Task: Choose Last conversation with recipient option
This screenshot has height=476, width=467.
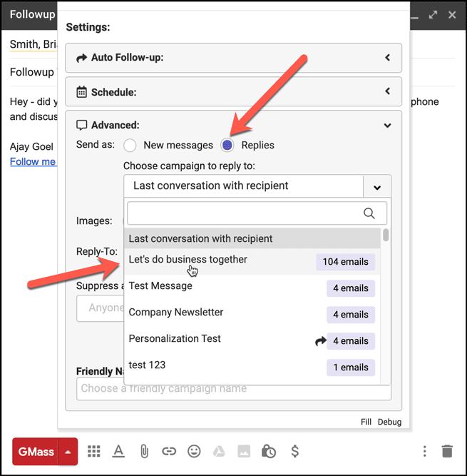Action: pos(252,238)
